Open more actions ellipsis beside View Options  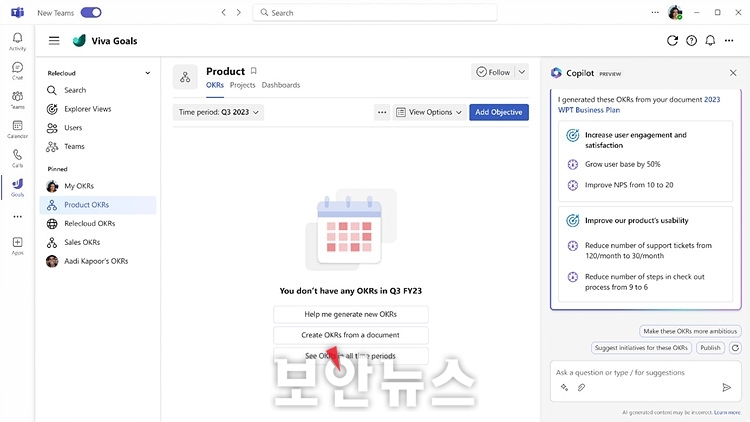coord(382,112)
